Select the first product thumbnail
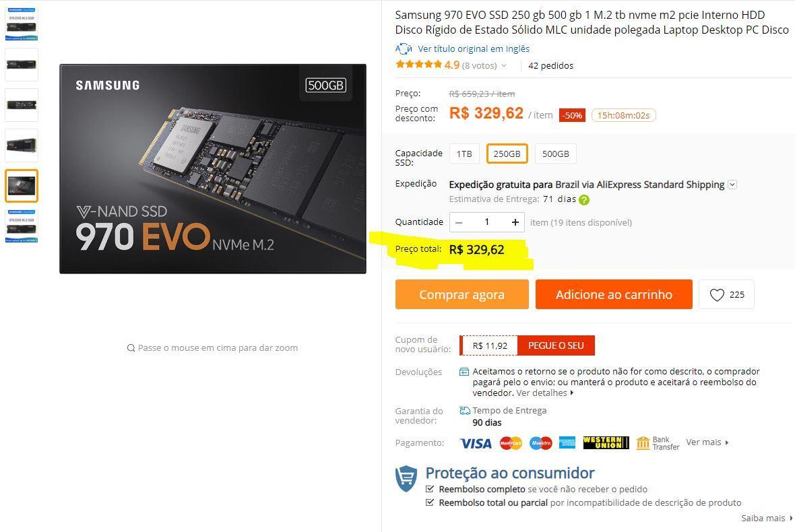795x532 pixels. coord(22,24)
